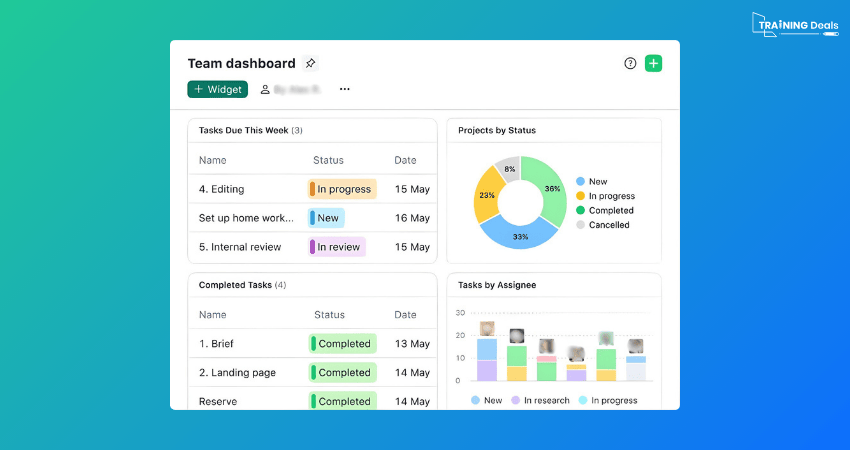Open help via question mark icon
Image resolution: width=850 pixels, height=450 pixels.
(x=630, y=63)
